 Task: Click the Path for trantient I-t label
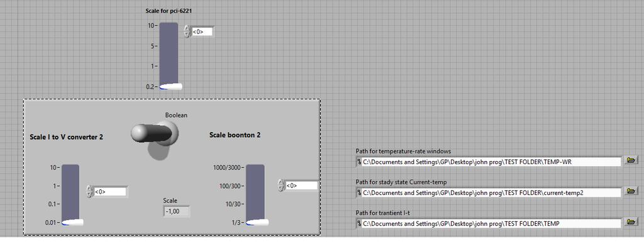coord(384,213)
